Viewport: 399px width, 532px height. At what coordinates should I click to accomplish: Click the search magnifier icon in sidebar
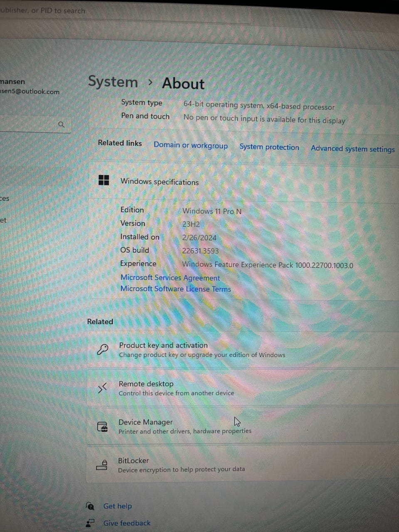pos(62,124)
